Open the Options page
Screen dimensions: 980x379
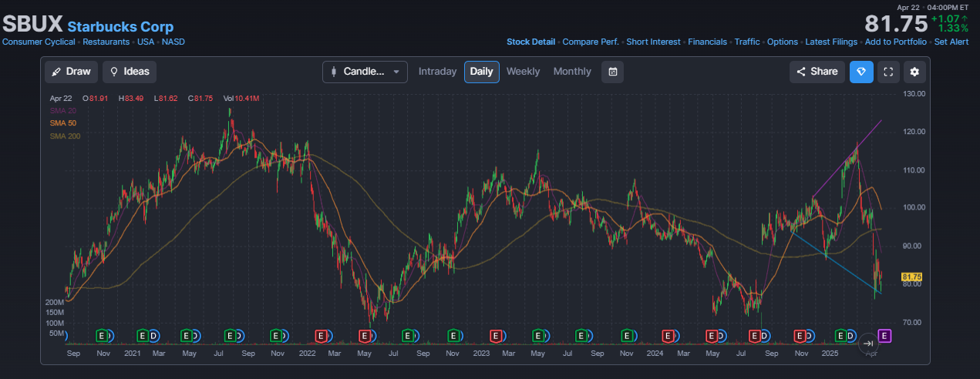tap(783, 42)
